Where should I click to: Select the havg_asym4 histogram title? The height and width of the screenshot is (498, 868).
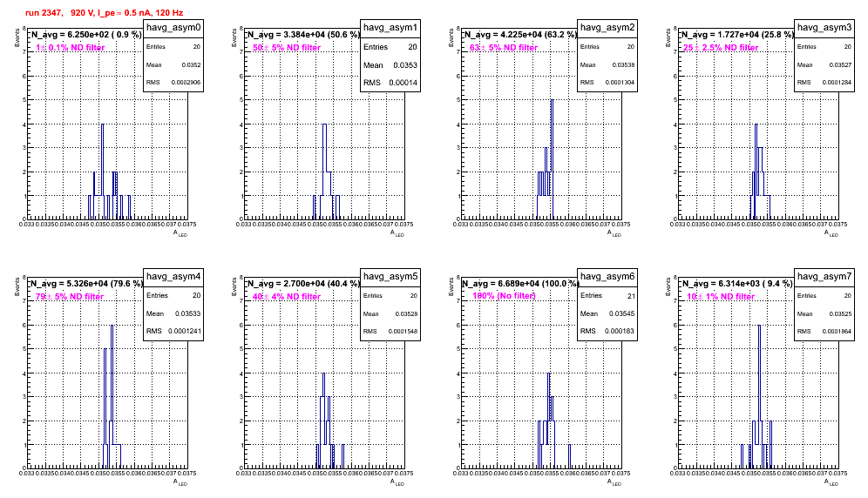(x=173, y=276)
